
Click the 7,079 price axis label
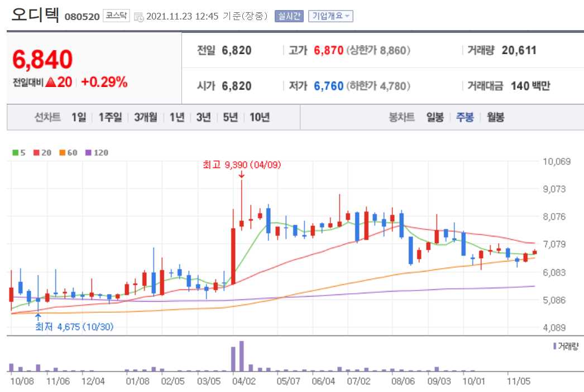click(x=554, y=244)
